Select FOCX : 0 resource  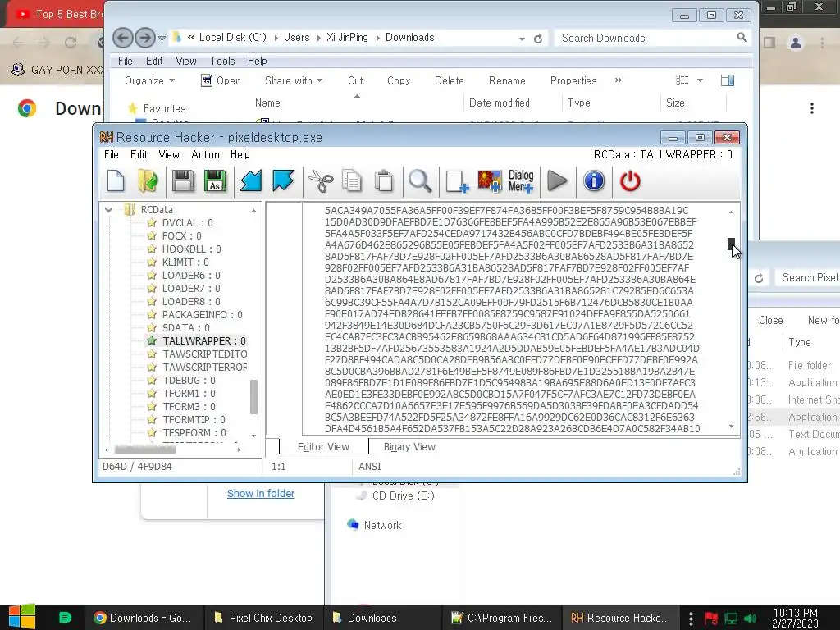coord(181,235)
